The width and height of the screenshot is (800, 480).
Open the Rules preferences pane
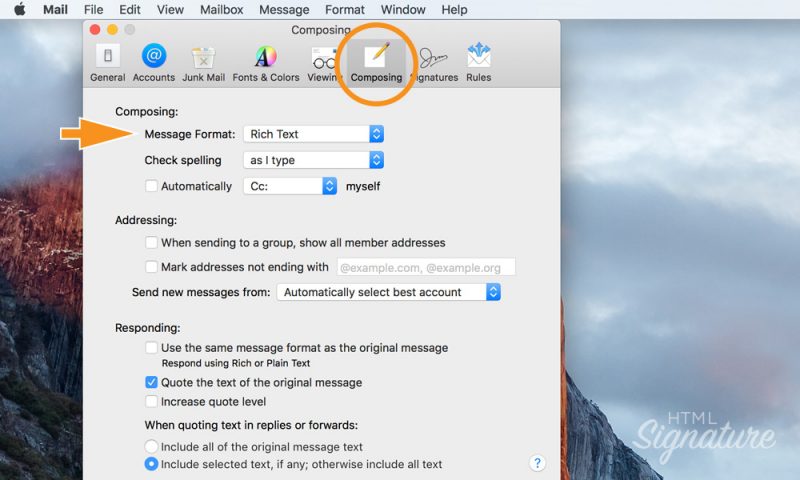[479, 63]
